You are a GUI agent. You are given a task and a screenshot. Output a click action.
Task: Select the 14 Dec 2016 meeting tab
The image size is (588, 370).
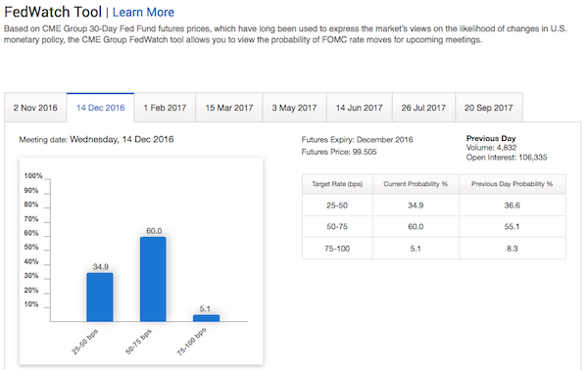pos(101,108)
